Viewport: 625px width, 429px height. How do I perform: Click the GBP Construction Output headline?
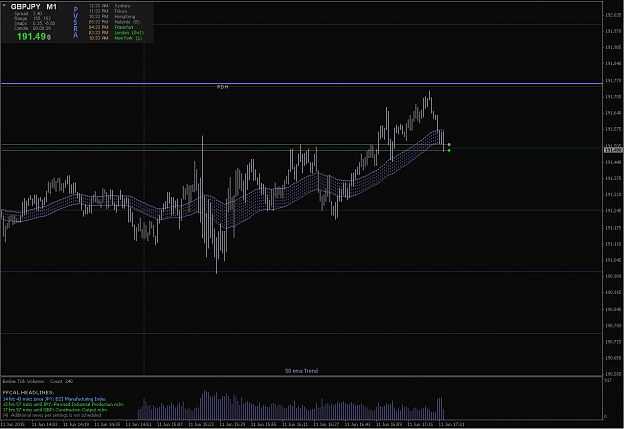tap(55, 409)
